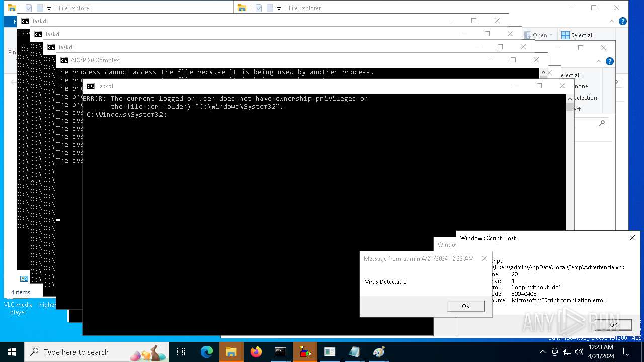
Task: Click the search magnifier in File Explorer
Action: (x=602, y=123)
